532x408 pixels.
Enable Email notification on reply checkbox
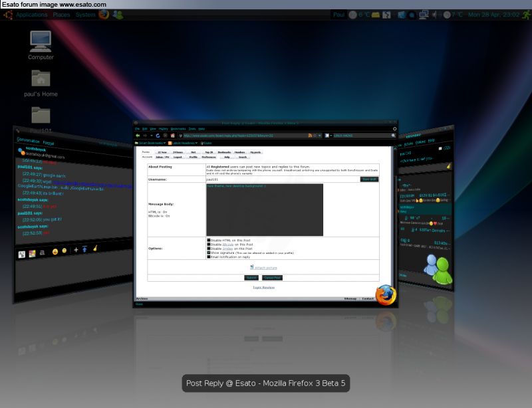[209, 256]
